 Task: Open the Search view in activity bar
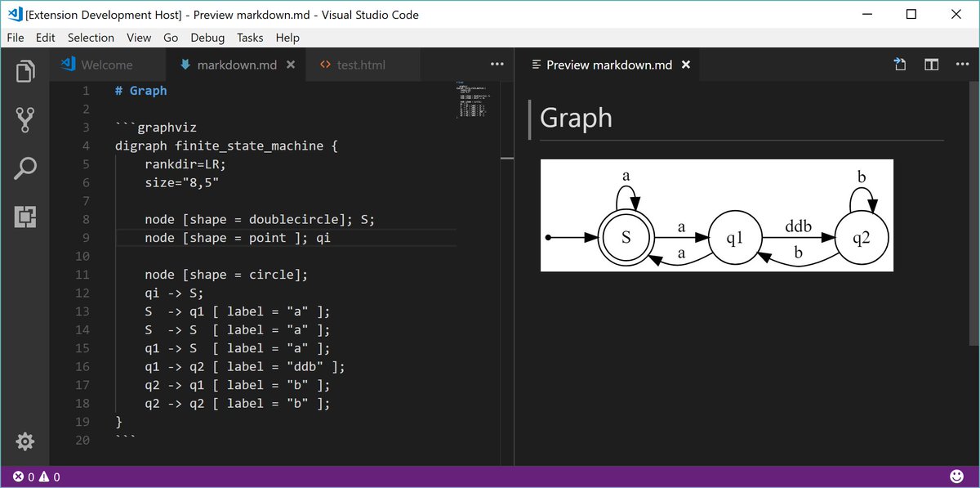[24, 168]
